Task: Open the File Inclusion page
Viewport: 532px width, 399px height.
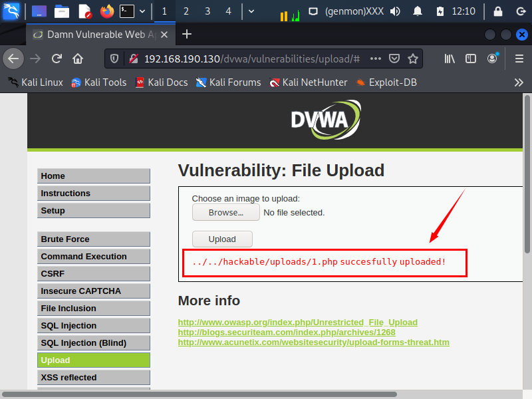Action: point(94,308)
